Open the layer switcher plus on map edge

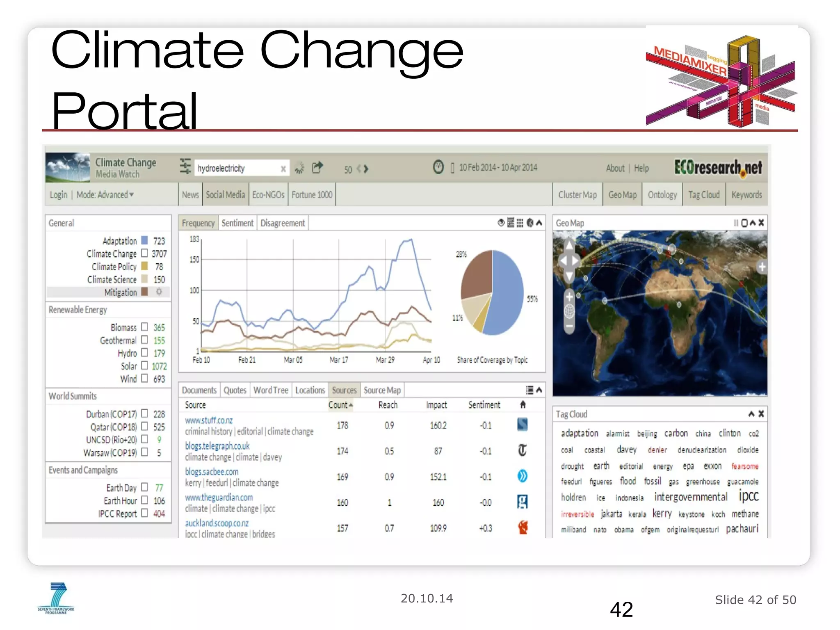tap(762, 267)
